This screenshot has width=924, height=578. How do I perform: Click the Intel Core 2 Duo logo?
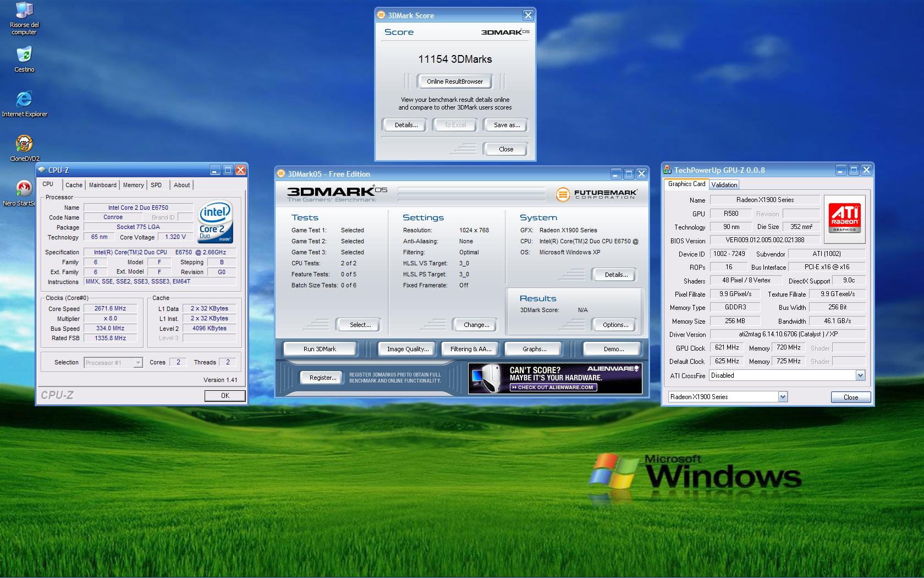click(x=215, y=222)
